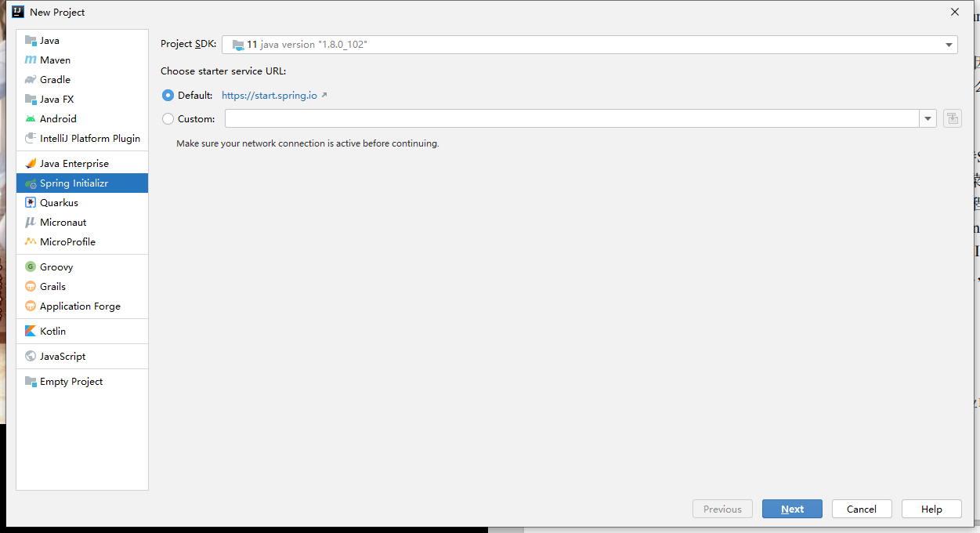Image resolution: width=980 pixels, height=533 pixels.
Task: Choose Android project type label
Action: pos(58,119)
